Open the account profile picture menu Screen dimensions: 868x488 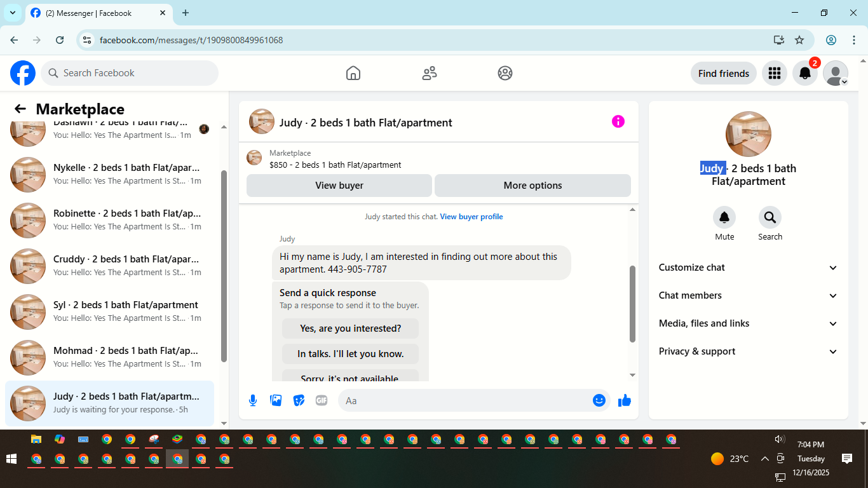836,73
